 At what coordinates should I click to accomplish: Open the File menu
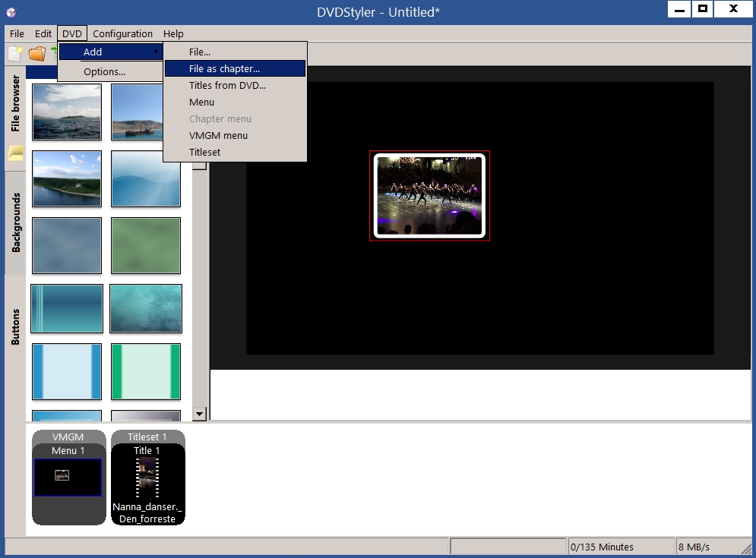[17, 33]
